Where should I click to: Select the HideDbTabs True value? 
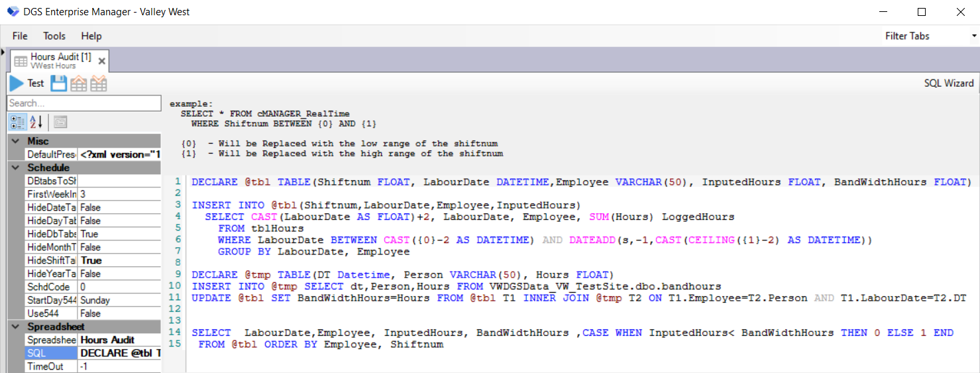(x=119, y=234)
